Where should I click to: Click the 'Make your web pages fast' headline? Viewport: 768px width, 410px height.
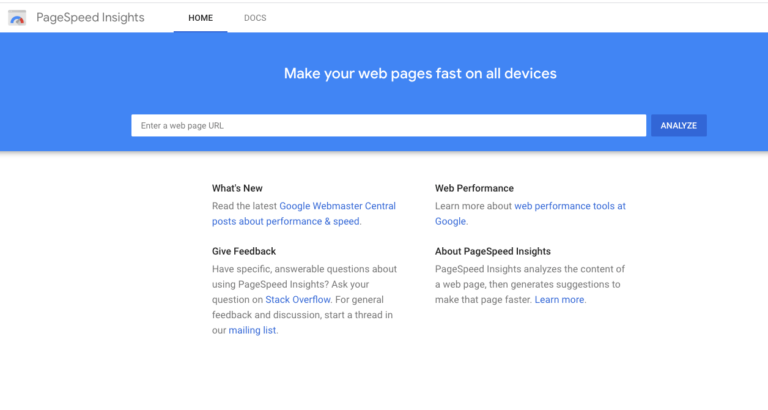pos(420,73)
